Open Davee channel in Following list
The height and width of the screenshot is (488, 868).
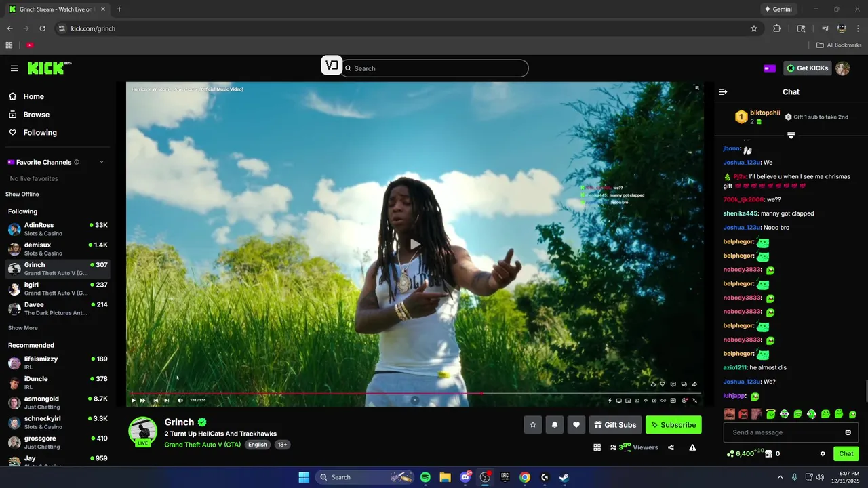pyautogui.click(x=58, y=308)
